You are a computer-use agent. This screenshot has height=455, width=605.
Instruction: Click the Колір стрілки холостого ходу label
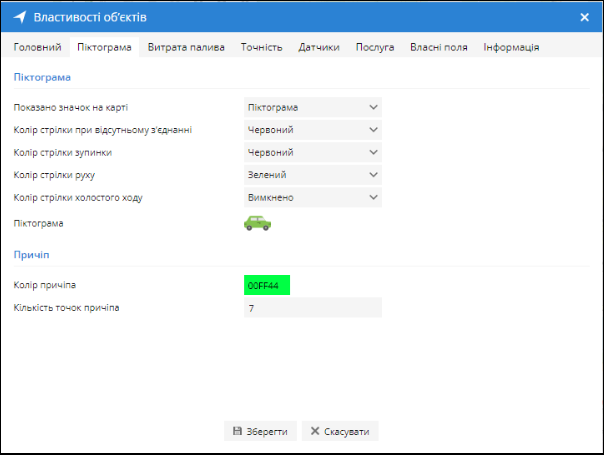point(78,198)
